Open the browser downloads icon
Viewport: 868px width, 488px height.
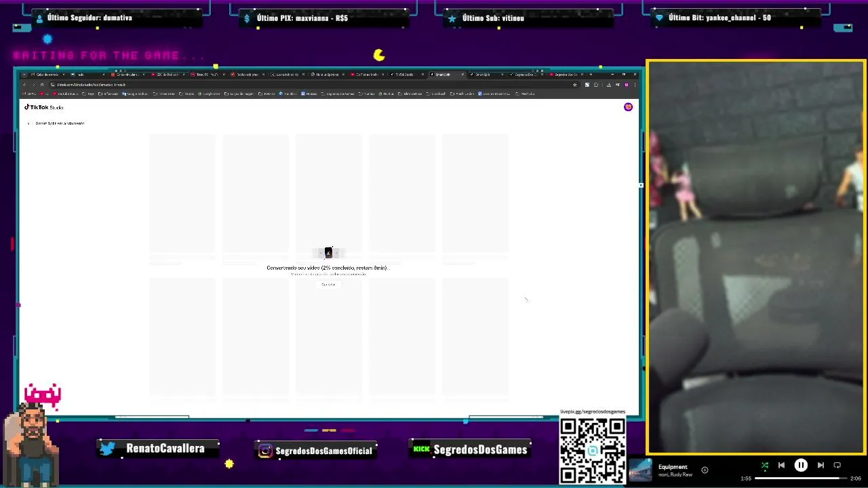[608, 85]
